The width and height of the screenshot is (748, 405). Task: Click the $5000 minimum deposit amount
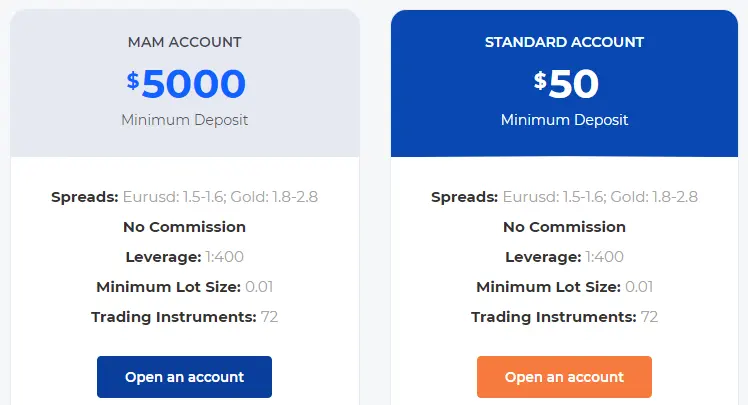187,83
